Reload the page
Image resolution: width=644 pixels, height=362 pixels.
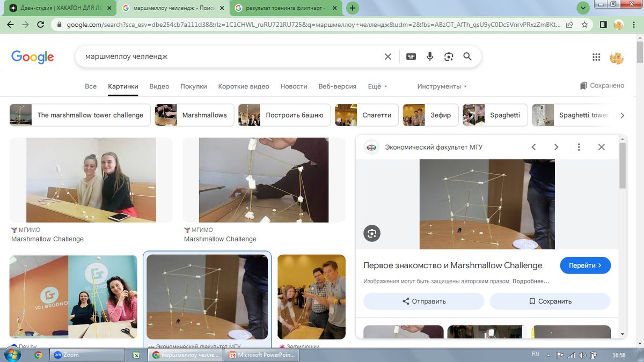pyautogui.click(x=40, y=25)
